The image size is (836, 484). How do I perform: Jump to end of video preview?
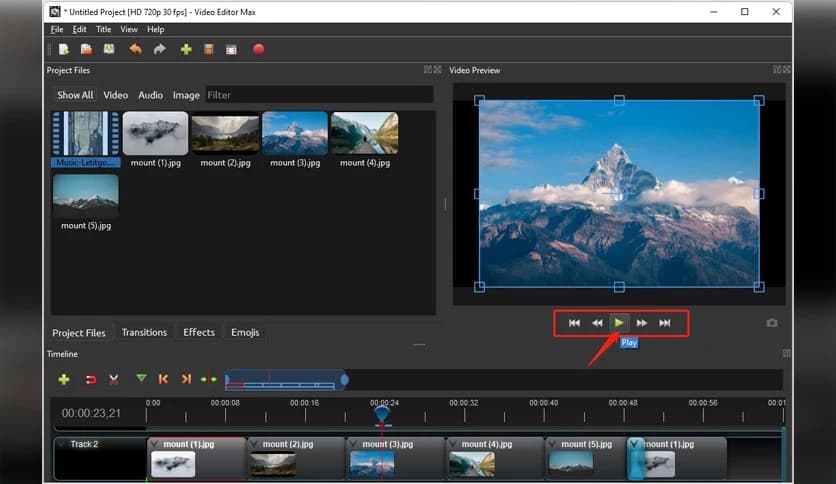click(665, 323)
